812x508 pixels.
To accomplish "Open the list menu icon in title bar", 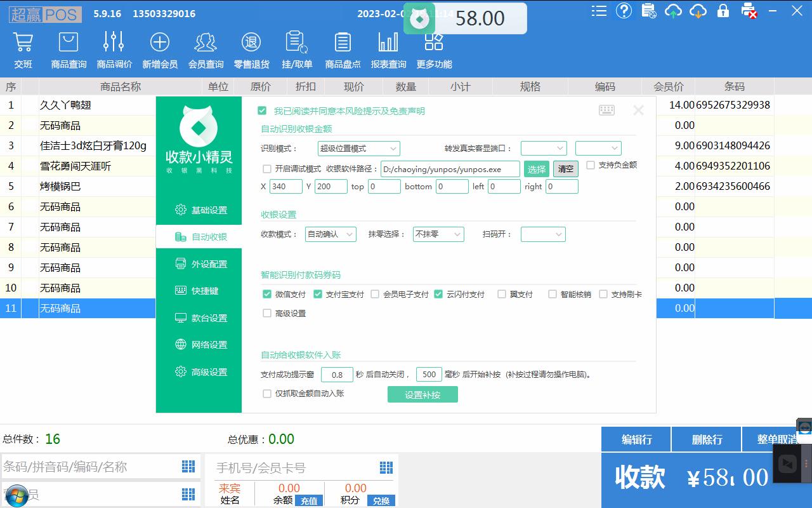I will [x=598, y=11].
